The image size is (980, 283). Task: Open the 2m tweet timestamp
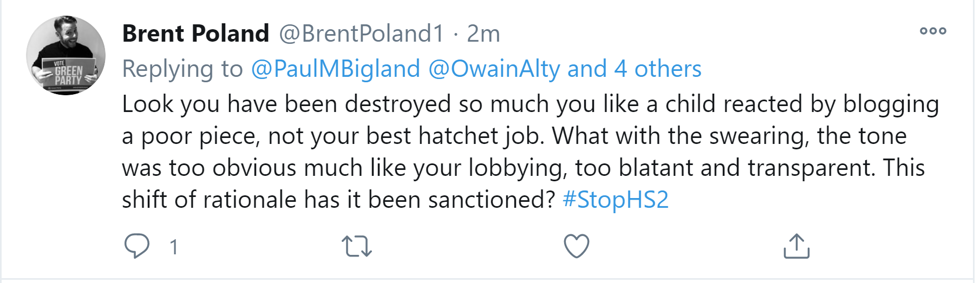click(x=484, y=34)
